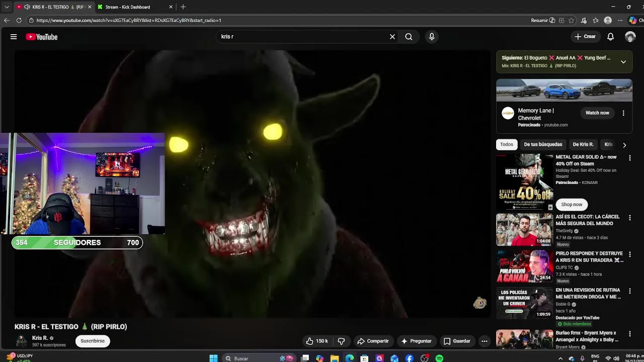This screenshot has width=644, height=362.
Task: Open the Windows Start menu
Action: tap(213, 358)
